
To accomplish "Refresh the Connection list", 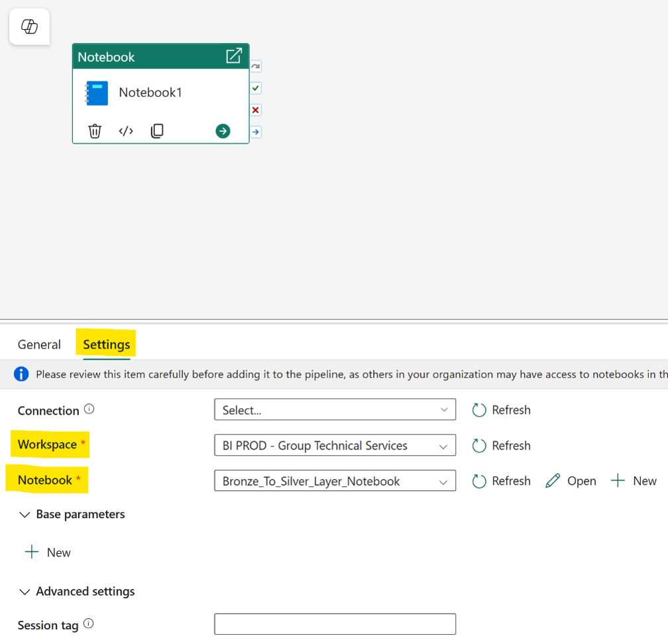I will 502,409.
